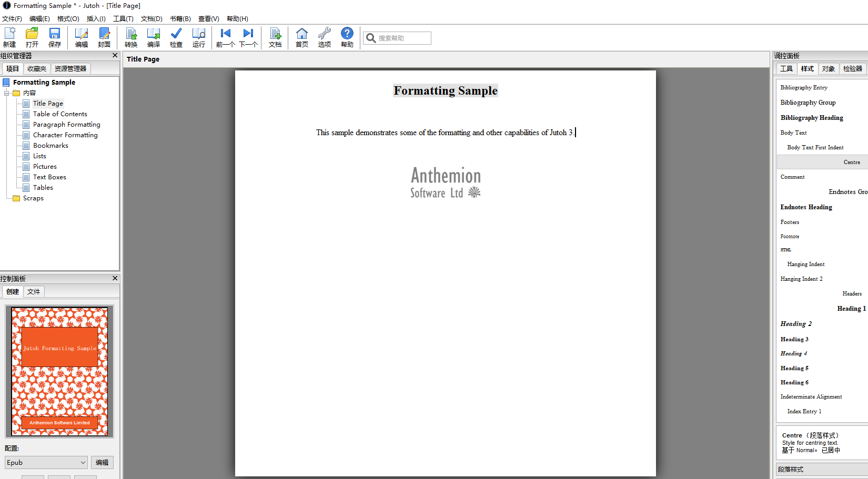Switch to the 文件 tab in control panel
Viewport: 868px width, 479px height.
coord(34,291)
